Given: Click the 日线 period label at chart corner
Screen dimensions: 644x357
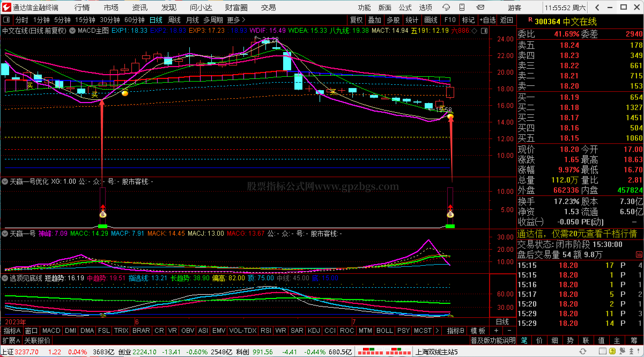Looking at the screenshot, I should point(502,322).
